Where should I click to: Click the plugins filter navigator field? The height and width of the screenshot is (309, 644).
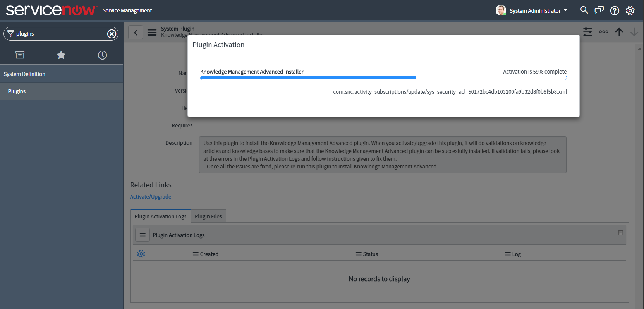coord(61,34)
